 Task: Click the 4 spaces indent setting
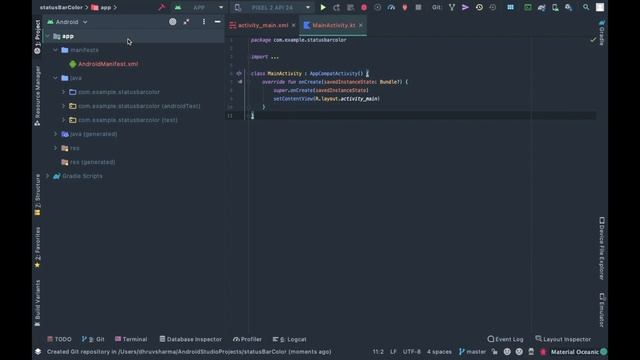coord(439,351)
